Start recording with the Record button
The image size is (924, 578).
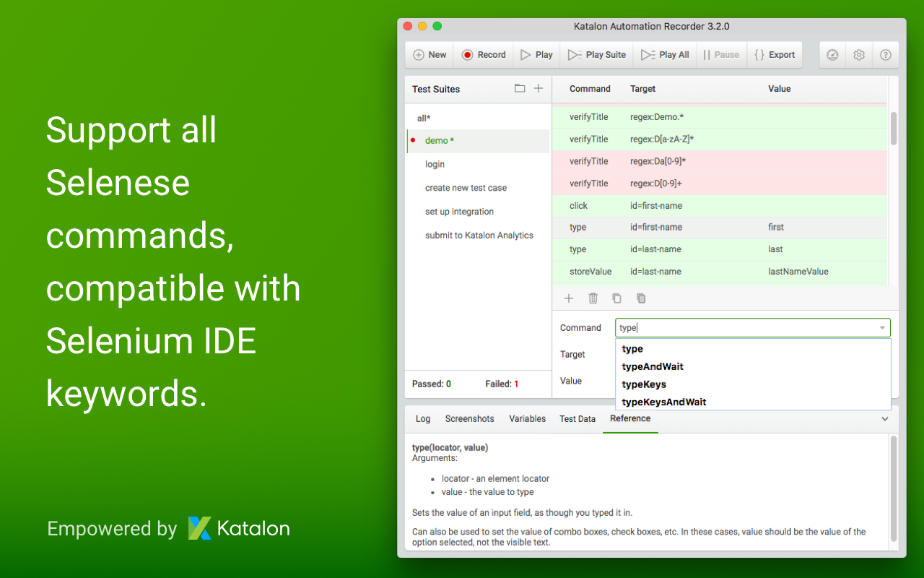click(484, 55)
